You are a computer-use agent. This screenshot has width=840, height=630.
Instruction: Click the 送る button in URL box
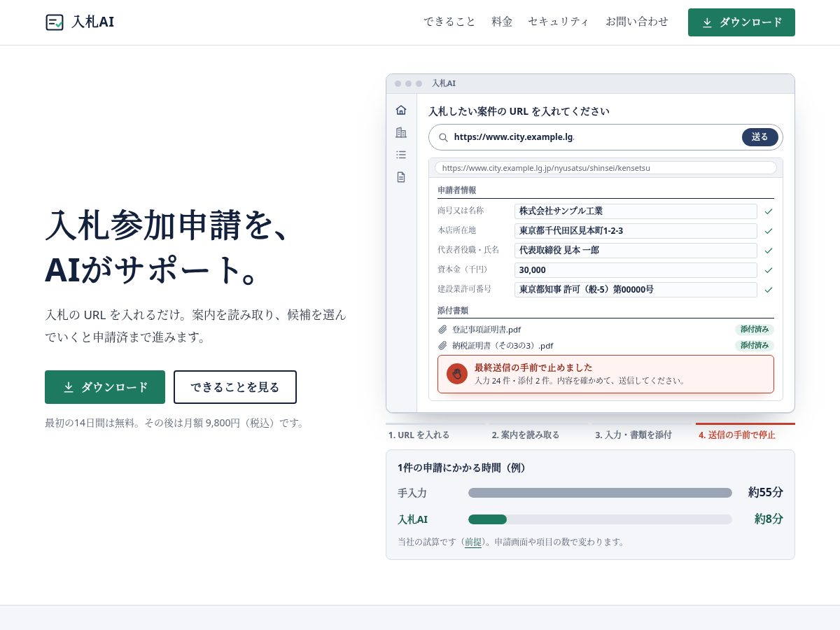pos(760,137)
